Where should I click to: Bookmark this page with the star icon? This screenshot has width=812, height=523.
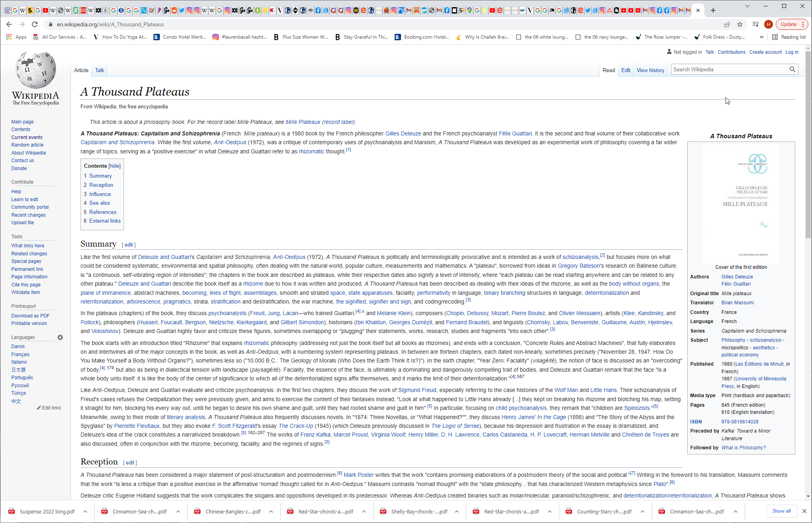click(740, 24)
